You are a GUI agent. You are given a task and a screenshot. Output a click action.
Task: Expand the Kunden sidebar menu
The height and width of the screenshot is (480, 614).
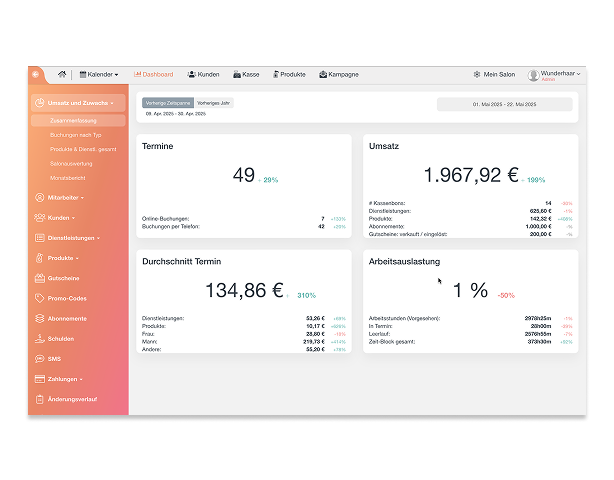[x=61, y=218]
